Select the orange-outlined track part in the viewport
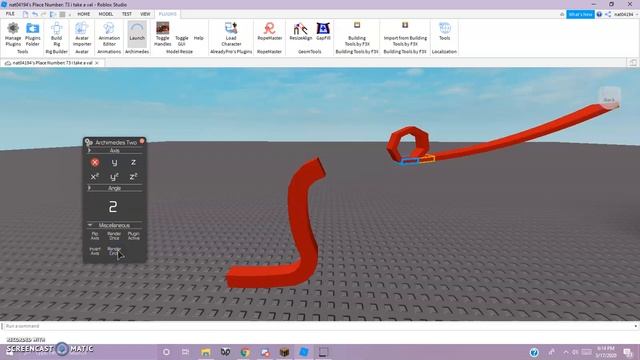This screenshot has width=640, height=360. coord(427,159)
